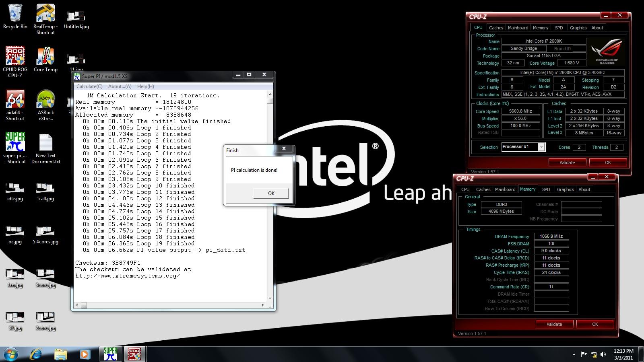Open Internet Explorer from taskbar
644x362 pixels.
(x=36, y=354)
